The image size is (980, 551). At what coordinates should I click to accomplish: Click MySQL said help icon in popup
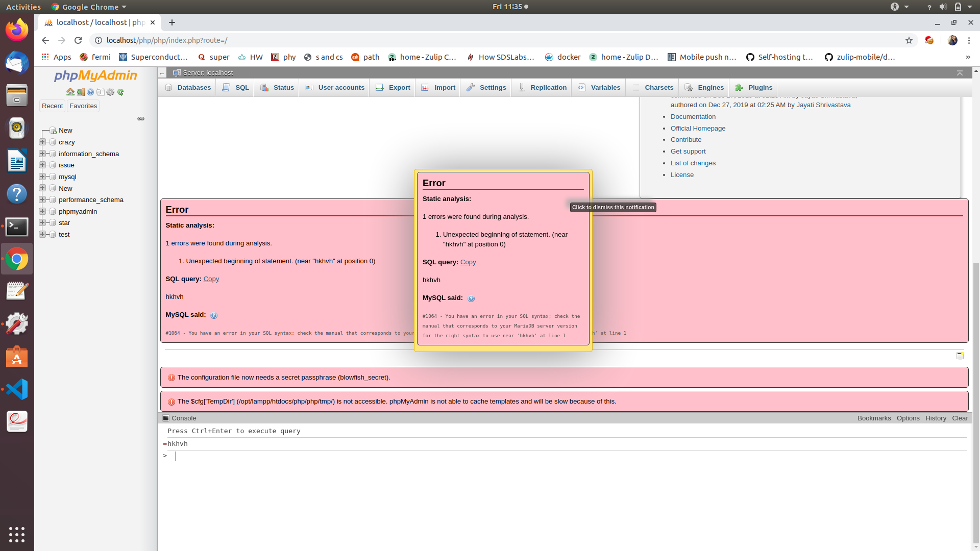pyautogui.click(x=471, y=298)
